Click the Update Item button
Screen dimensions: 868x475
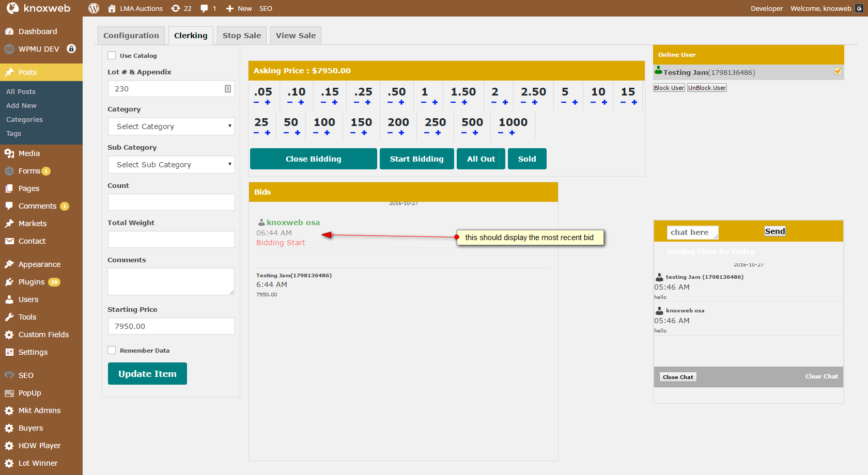tap(147, 374)
